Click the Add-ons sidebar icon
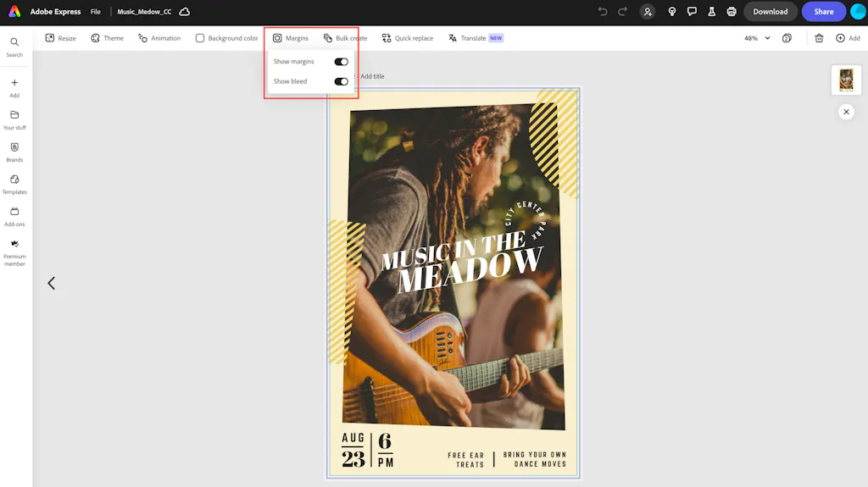The width and height of the screenshot is (868, 487). point(14,216)
